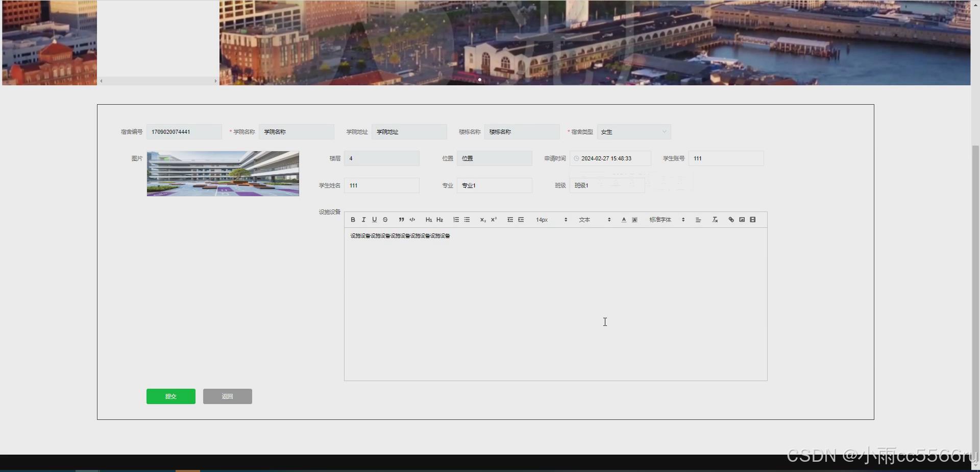Click the right arrow of horizontal scrollbar
The image size is (980, 472).
coord(215,81)
